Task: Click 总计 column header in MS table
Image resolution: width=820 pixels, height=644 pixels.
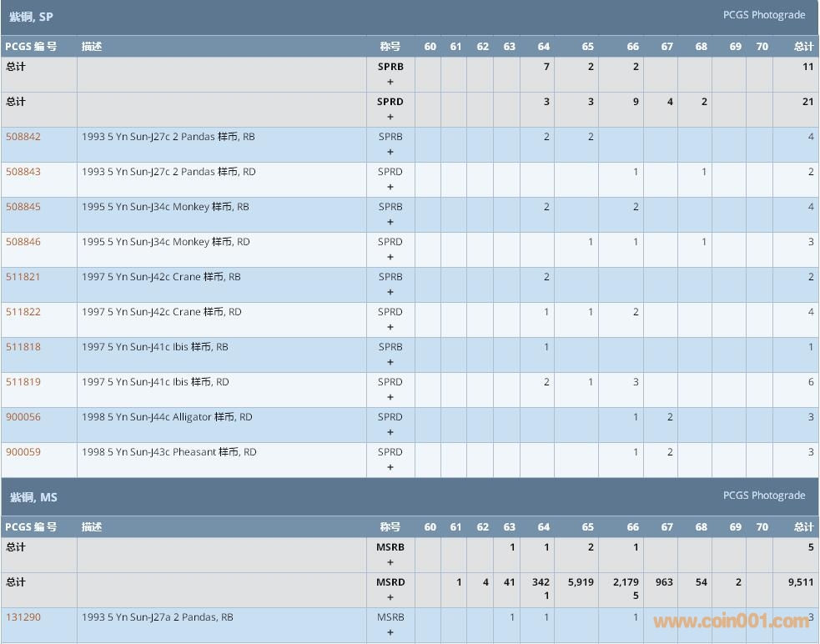Action: coord(803,527)
